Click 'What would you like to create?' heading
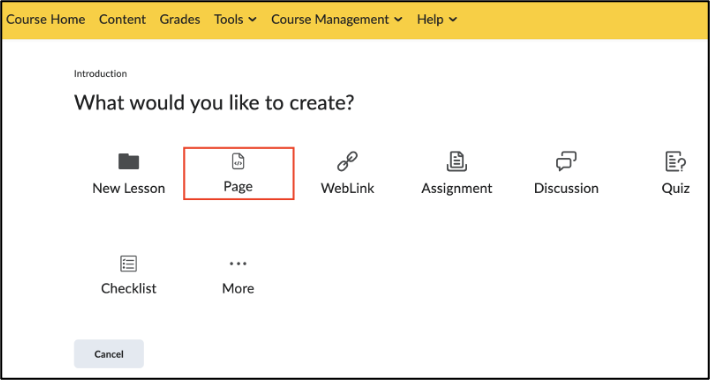The width and height of the screenshot is (710, 380). (x=214, y=103)
